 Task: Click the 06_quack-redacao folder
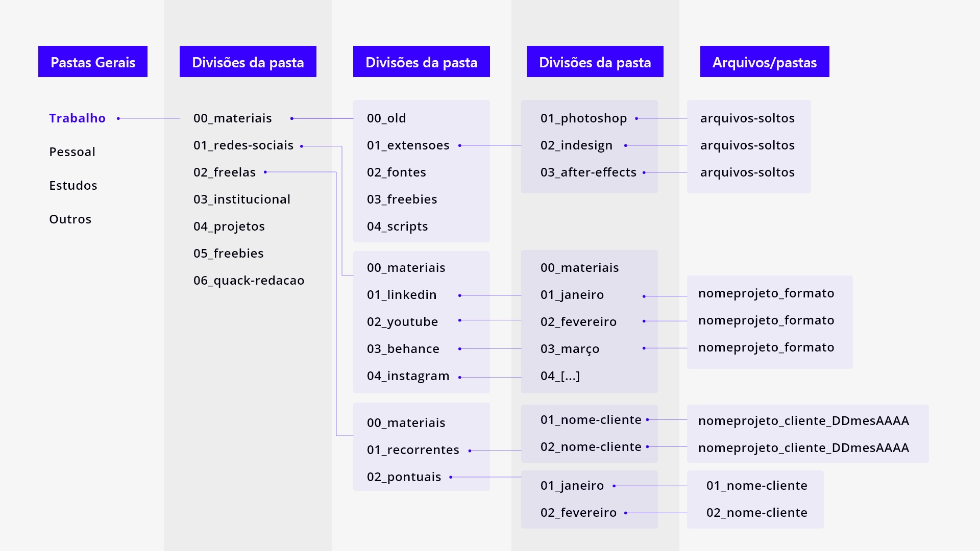pos(249,281)
